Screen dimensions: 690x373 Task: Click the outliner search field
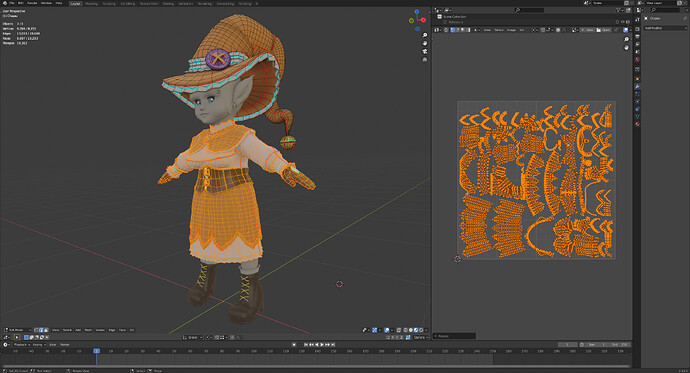pyautogui.click(x=529, y=10)
